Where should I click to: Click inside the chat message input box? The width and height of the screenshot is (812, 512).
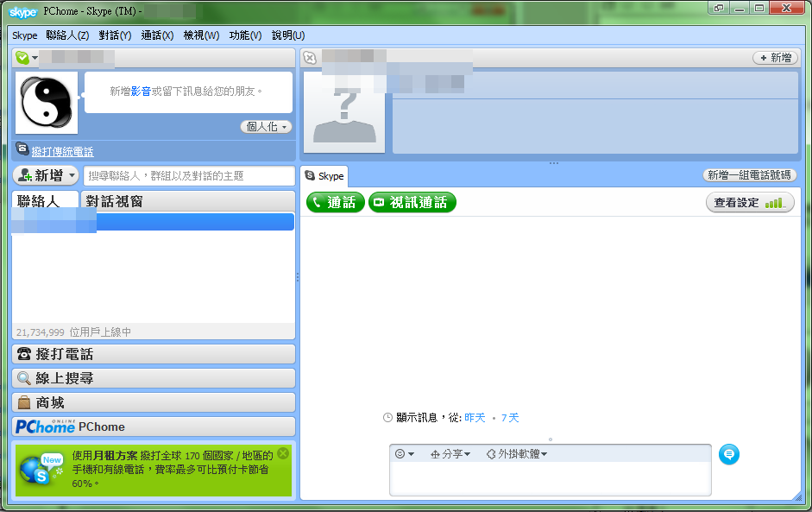point(551,477)
